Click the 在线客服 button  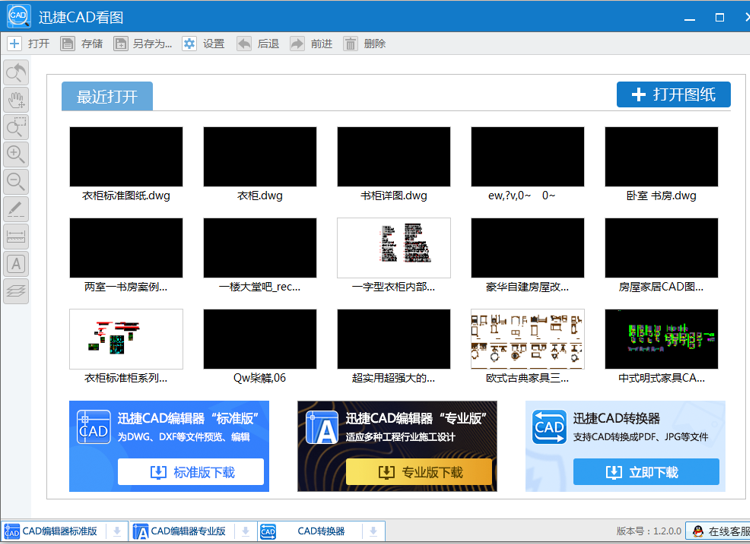(x=718, y=531)
